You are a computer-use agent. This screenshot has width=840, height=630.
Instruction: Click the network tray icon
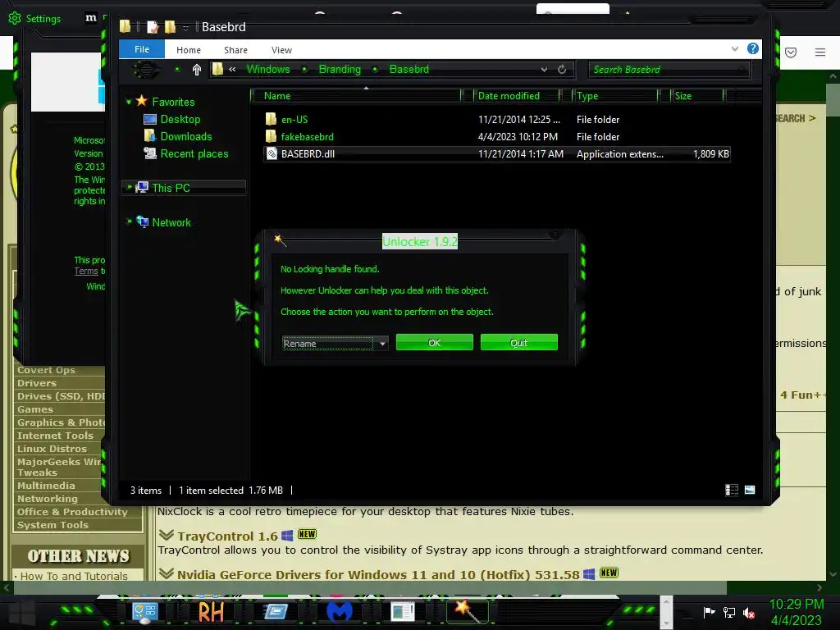(x=728, y=612)
